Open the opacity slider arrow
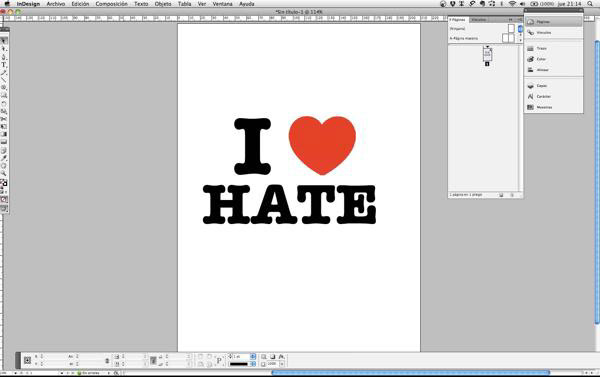Viewport: 600px width, 377px height. (x=282, y=364)
